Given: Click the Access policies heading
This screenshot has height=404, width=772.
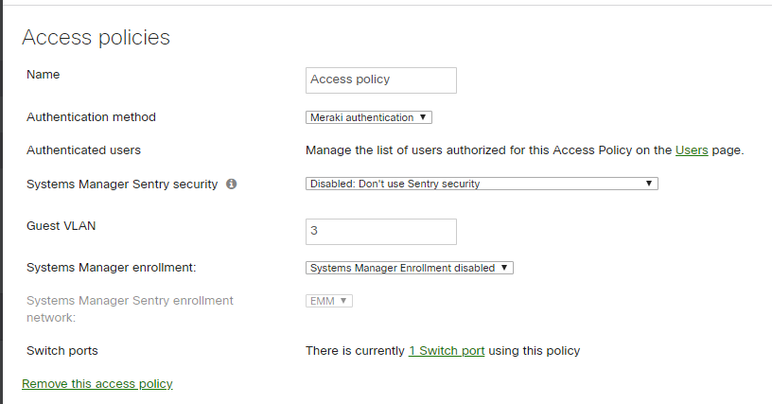Looking at the screenshot, I should (x=96, y=38).
